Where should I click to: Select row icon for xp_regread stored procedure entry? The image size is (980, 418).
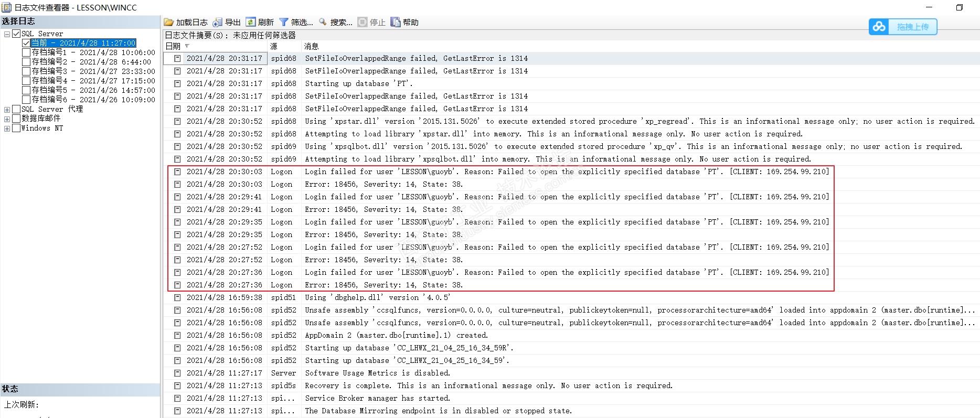[x=177, y=121]
